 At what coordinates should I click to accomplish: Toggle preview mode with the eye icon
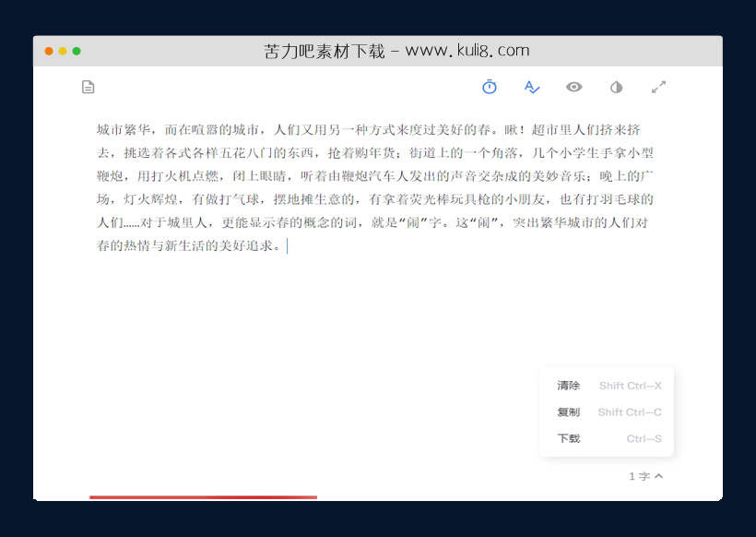pyautogui.click(x=573, y=86)
